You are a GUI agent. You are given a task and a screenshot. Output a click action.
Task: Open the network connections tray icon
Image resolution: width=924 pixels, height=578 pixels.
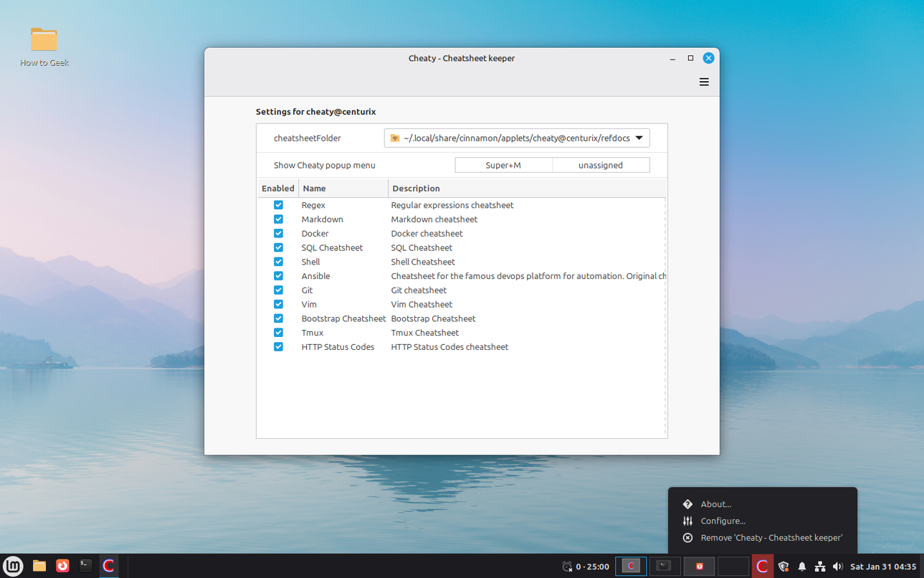click(820, 567)
